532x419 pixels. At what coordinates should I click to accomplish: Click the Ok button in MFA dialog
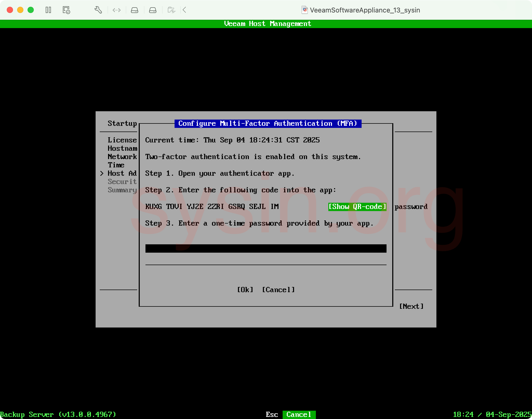245,290
